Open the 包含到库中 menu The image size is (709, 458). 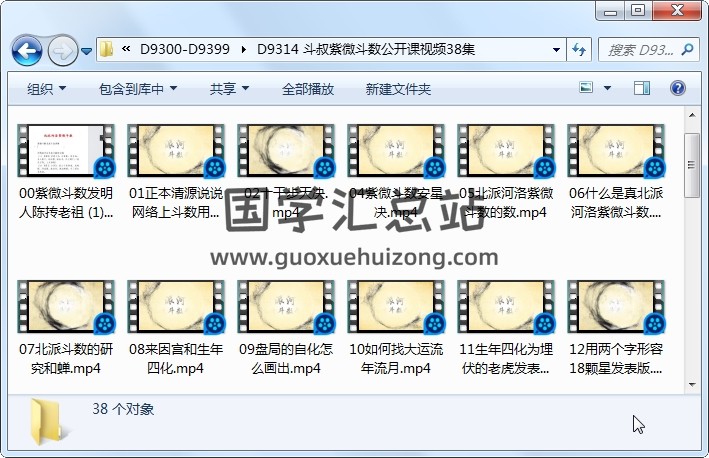pyautogui.click(x=138, y=89)
